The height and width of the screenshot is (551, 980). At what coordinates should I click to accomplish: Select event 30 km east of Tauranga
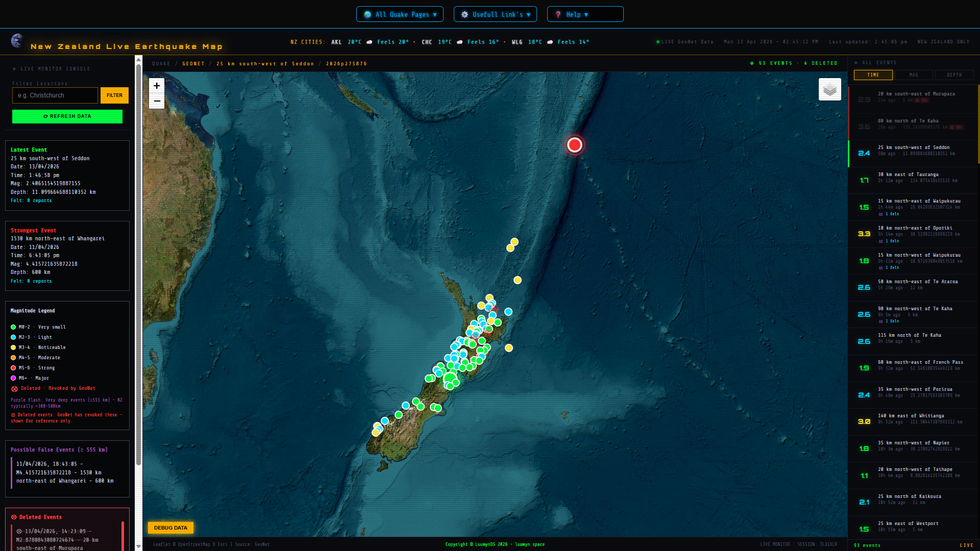(914, 180)
